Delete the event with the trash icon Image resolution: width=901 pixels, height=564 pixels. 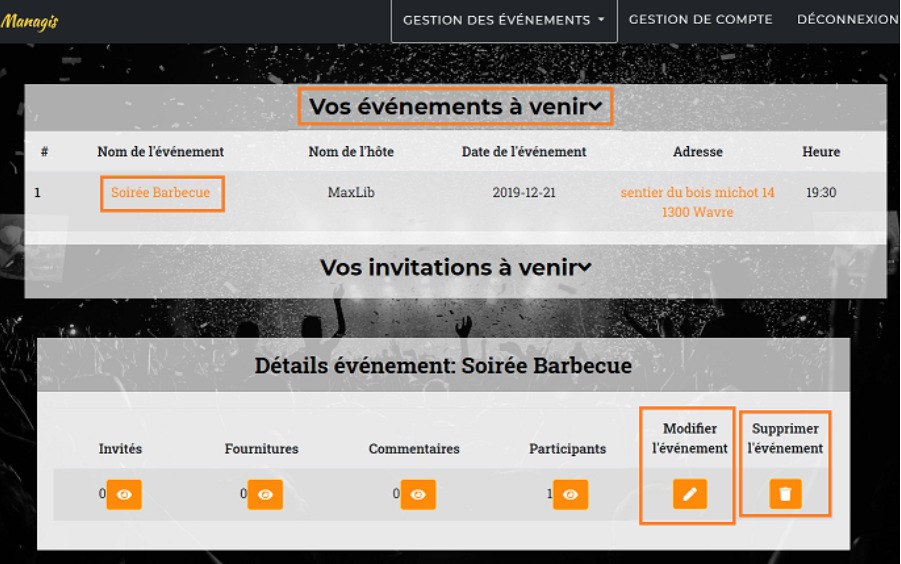tap(785, 494)
